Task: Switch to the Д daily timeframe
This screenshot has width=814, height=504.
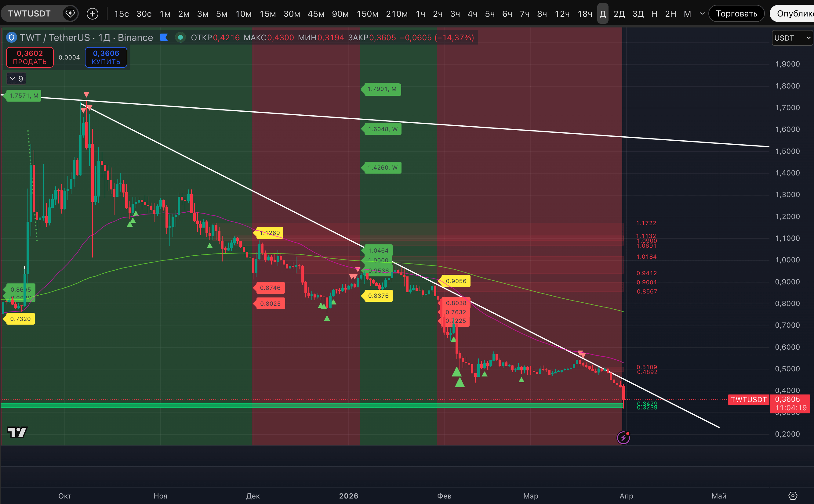Action: tap(602, 14)
